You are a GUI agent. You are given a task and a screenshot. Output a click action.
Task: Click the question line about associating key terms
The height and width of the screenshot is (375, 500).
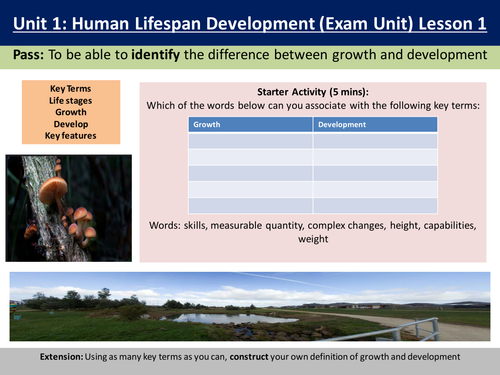tap(313, 106)
